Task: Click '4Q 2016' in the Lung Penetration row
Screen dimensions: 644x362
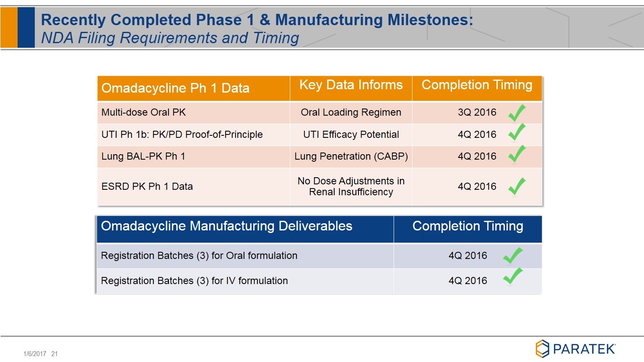Action: coord(477,156)
